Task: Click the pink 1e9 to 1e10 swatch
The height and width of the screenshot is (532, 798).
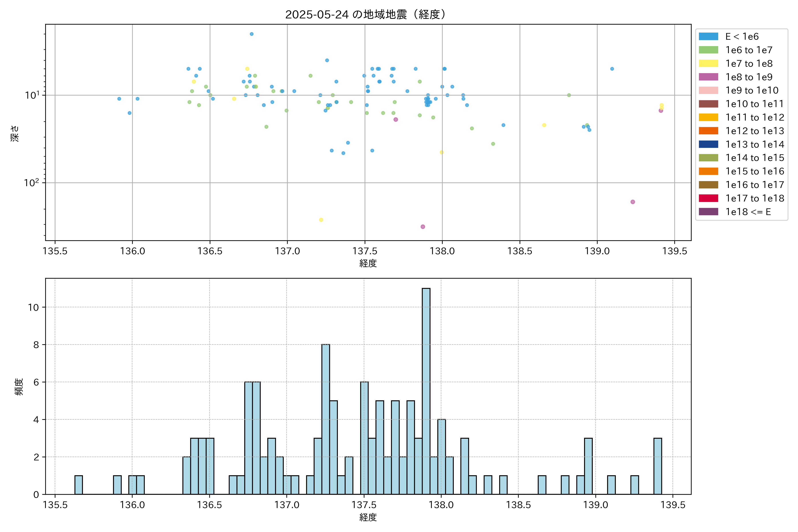Action: pyautogui.click(x=708, y=91)
